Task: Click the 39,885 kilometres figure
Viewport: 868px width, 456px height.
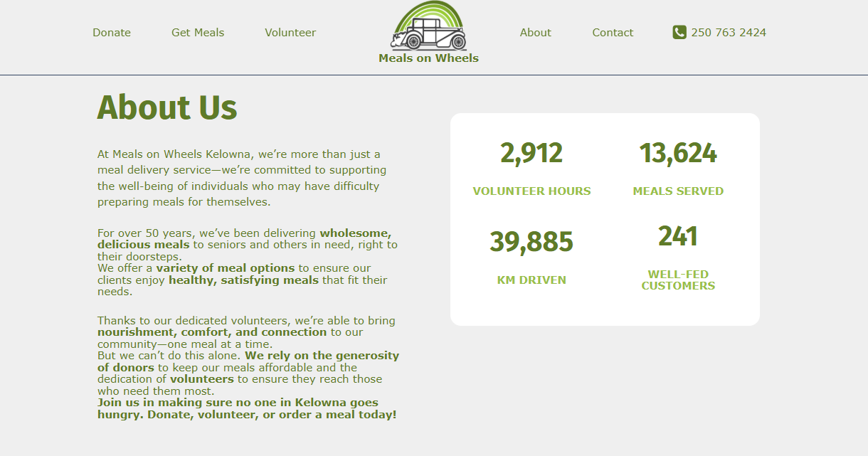Action: coord(531,242)
